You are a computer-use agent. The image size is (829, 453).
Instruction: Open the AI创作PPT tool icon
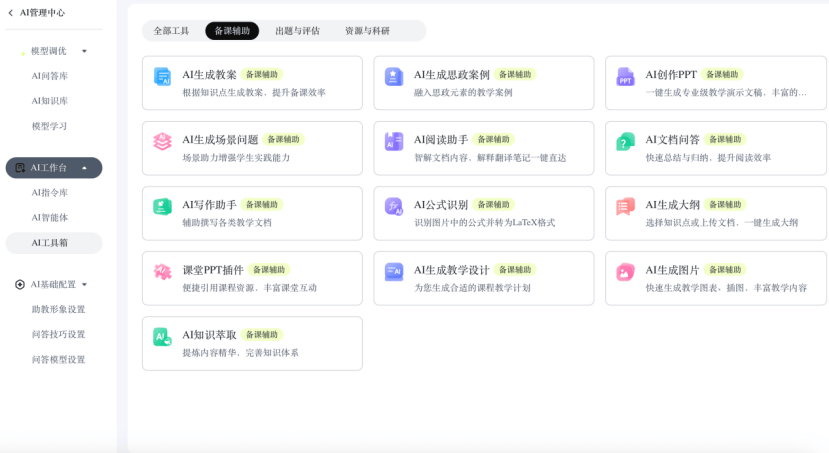(625, 77)
